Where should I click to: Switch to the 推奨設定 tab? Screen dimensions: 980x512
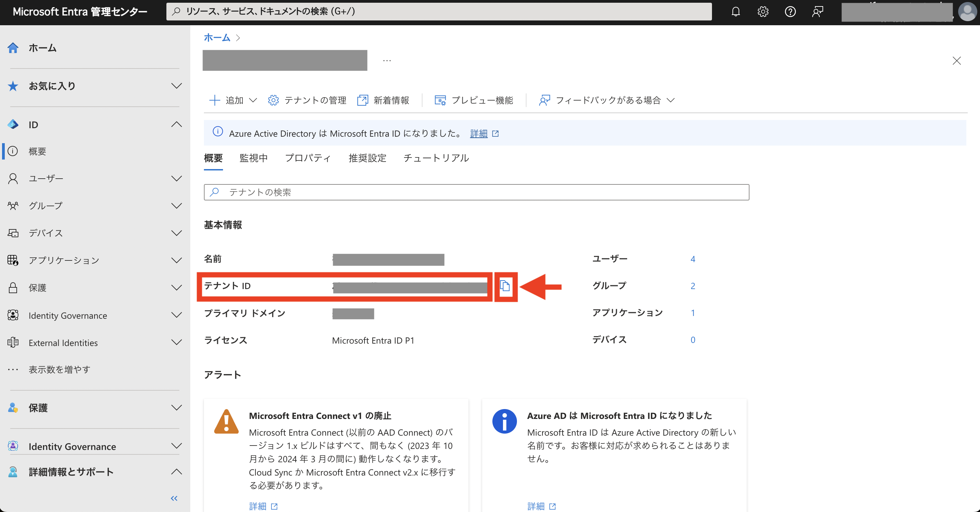click(x=367, y=158)
